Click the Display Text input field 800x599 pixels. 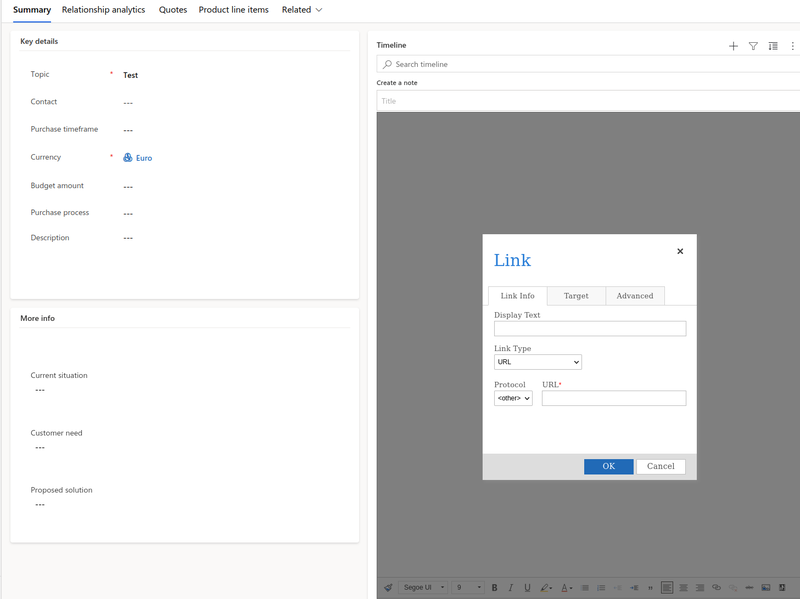(x=590, y=329)
